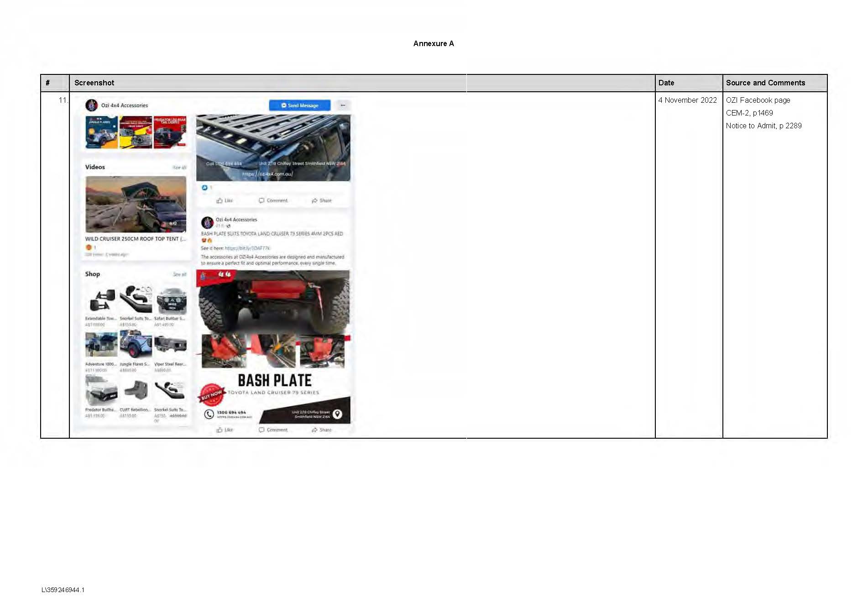Select the date 4 November 2022
Screen dimensions: 868x614
[687, 100]
